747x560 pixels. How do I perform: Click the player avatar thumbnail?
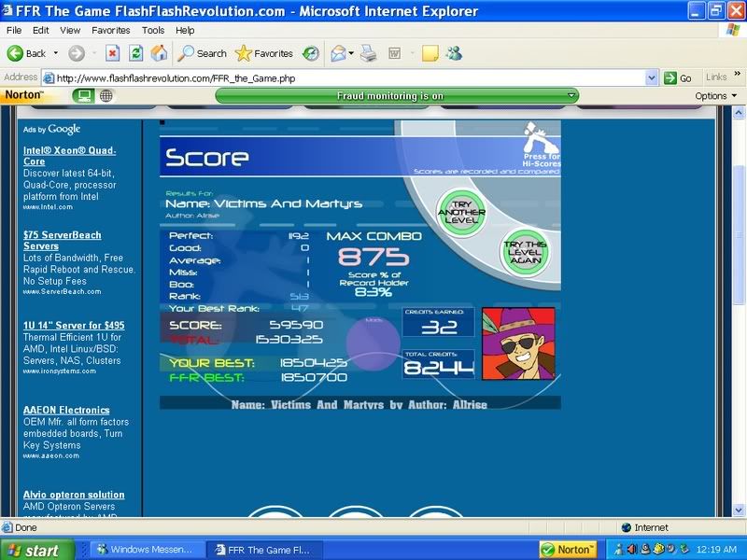tap(518, 344)
